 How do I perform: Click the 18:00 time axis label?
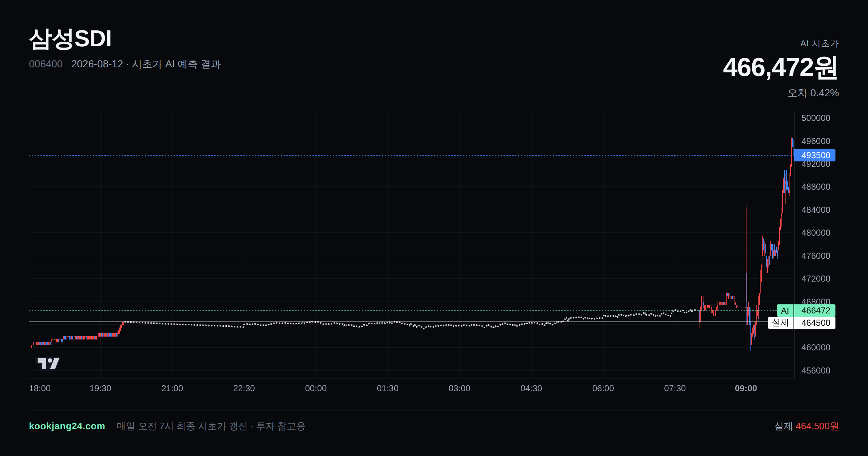click(40, 388)
